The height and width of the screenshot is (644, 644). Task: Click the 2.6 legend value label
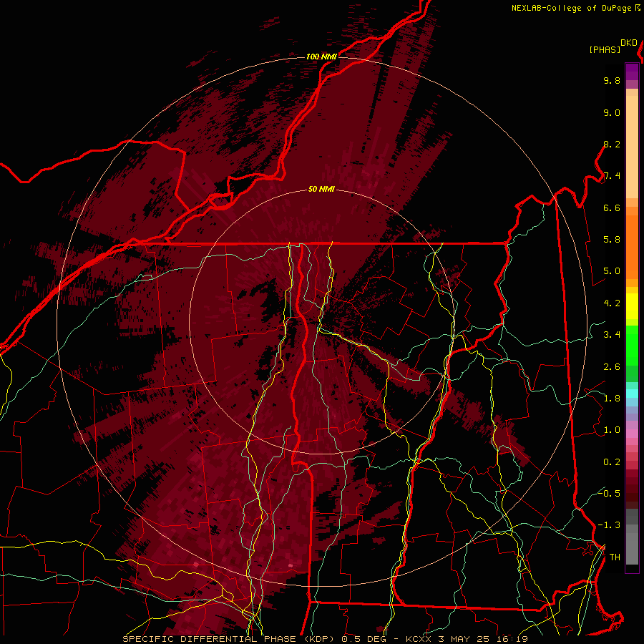point(612,367)
